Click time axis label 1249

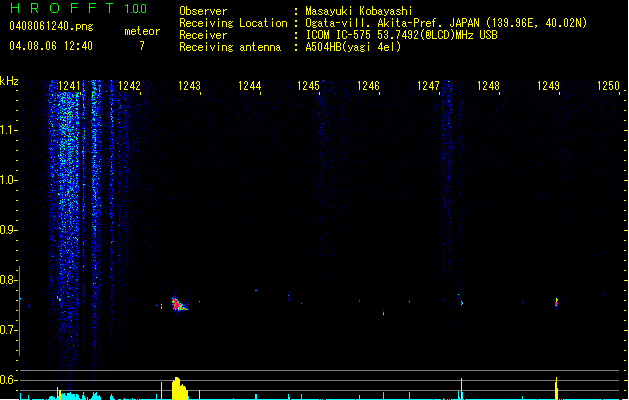pos(548,86)
